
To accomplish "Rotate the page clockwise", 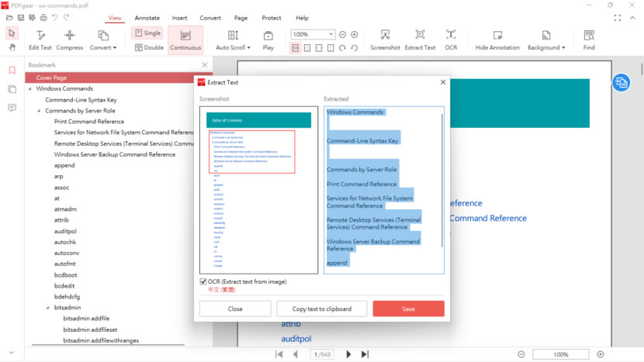I will (342, 48).
